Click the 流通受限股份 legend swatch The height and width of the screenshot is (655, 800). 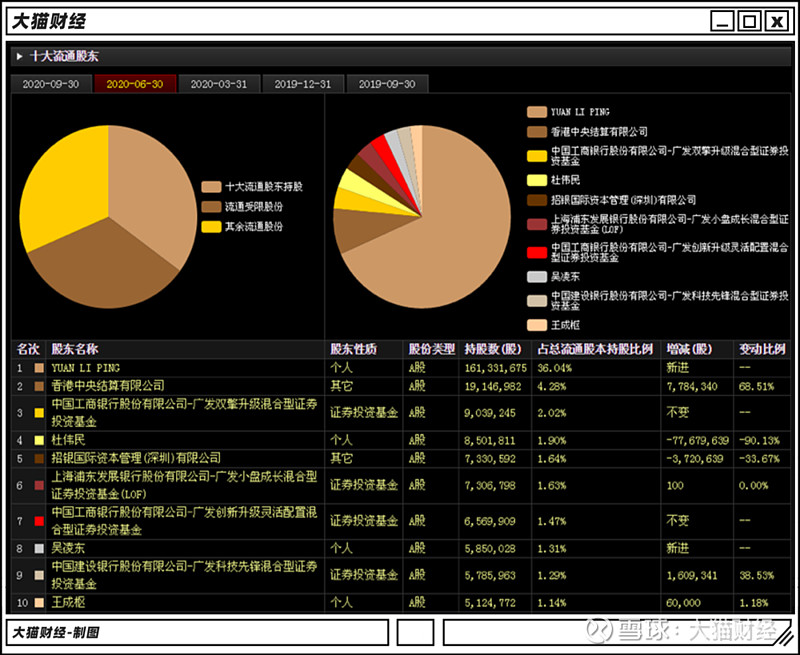click(211, 207)
